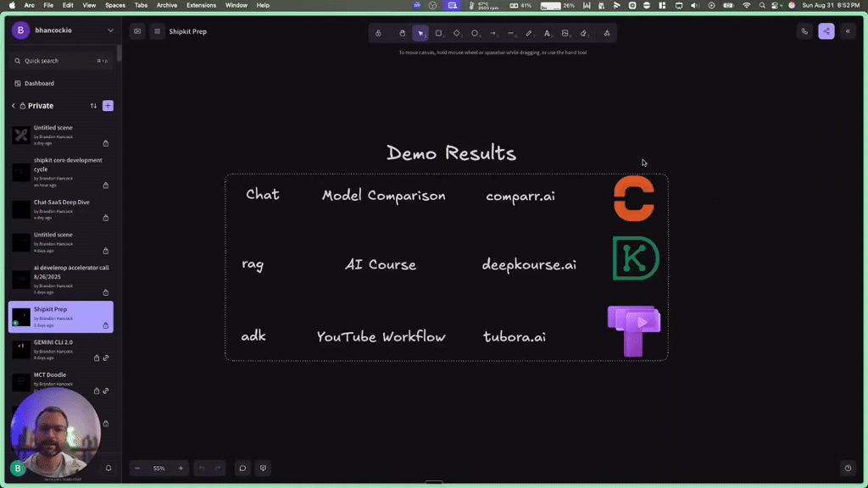Click lock icon on Chat-SaaS Deep Dive
The height and width of the screenshot is (488, 868).
pos(106,218)
